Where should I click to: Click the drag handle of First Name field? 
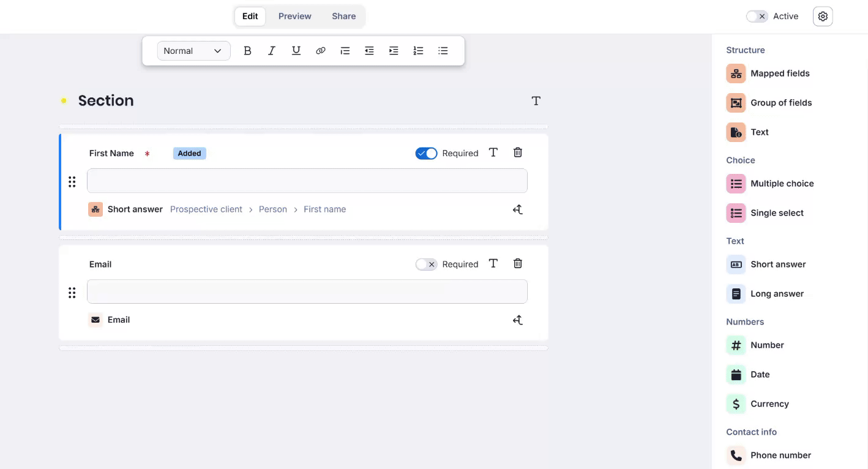pyautogui.click(x=72, y=182)
